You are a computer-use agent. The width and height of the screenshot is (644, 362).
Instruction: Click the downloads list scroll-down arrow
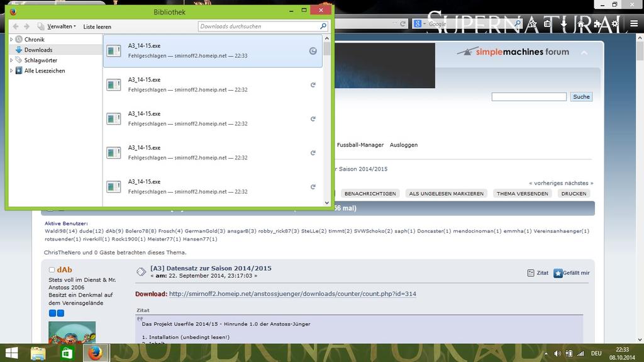(x=327, y=203)
